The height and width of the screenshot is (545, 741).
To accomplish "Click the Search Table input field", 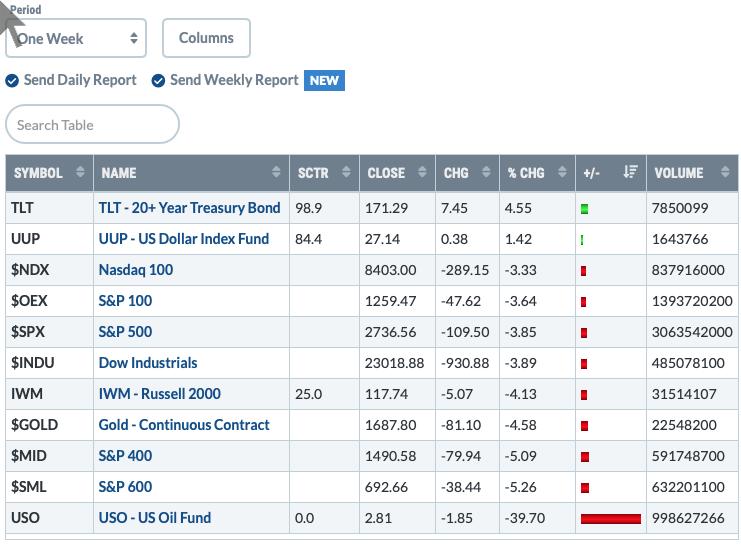I will coord(93,125).
